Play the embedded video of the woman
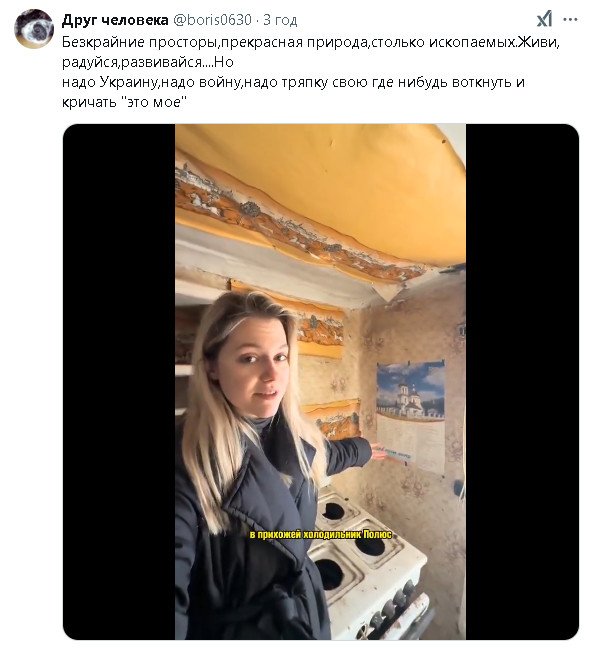The image size is (594, 653). (x=320, y=381)
